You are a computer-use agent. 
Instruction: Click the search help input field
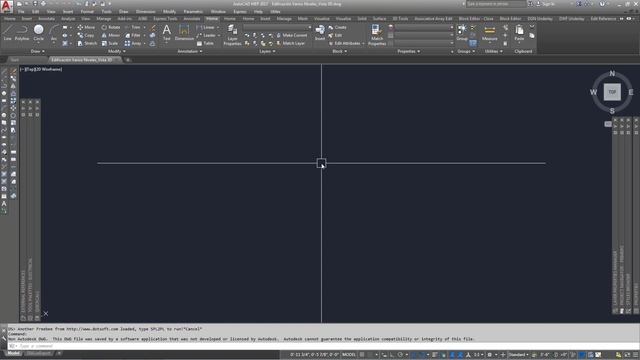pos(496,4)
